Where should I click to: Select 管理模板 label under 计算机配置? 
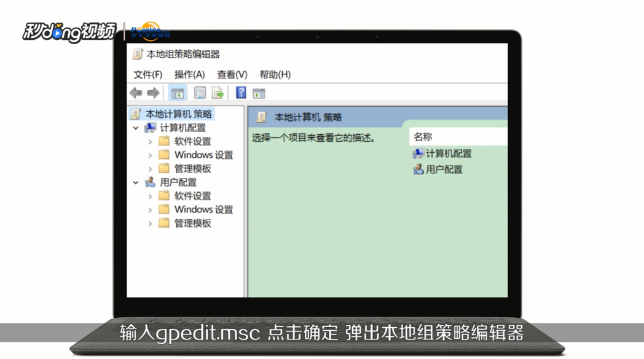(192, 168)
